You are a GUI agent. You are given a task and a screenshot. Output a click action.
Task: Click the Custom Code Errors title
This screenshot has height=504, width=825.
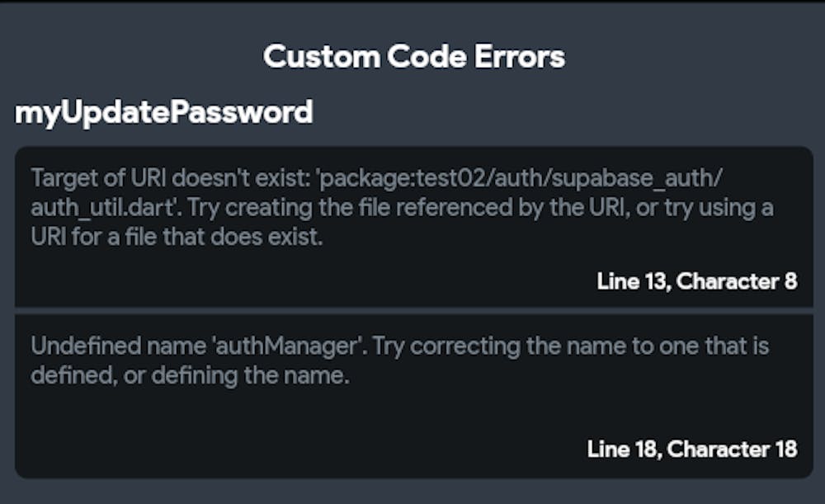(413, 57)
